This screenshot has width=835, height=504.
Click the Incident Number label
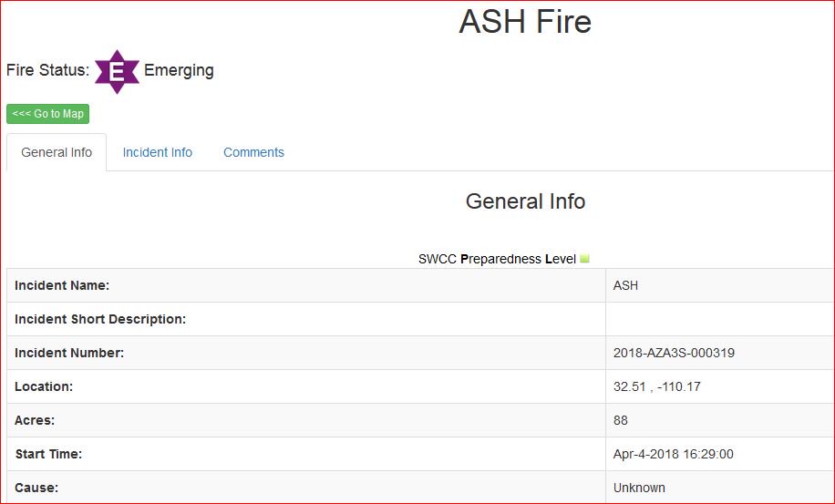[69, 353]
